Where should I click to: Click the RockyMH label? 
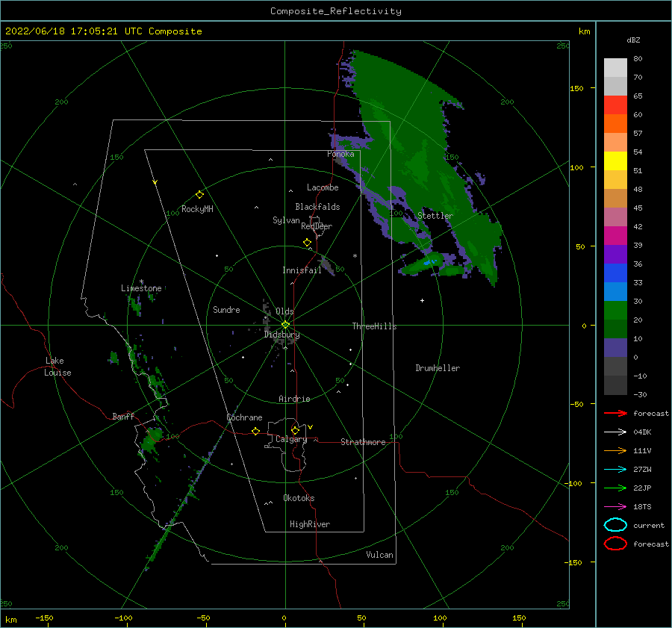click(197, 209)
